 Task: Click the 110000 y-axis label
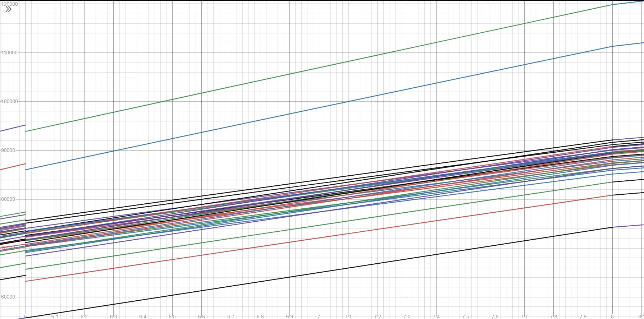(10, 53)
